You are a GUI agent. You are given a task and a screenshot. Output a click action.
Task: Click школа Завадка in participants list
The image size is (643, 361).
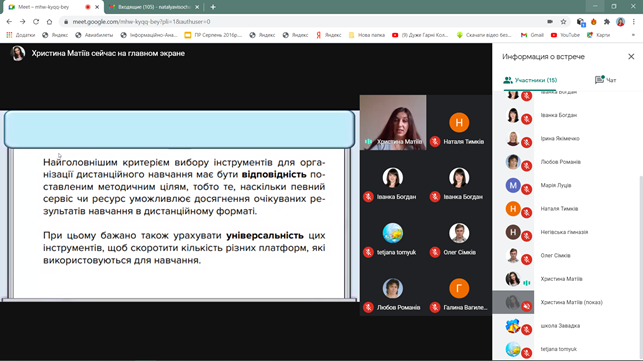(x=560, y=326)
